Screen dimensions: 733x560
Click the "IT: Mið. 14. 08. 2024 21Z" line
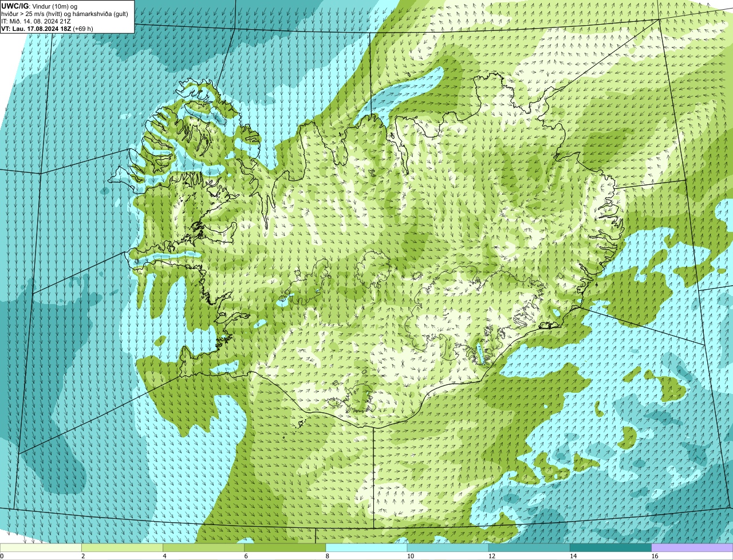click(36, 21)
